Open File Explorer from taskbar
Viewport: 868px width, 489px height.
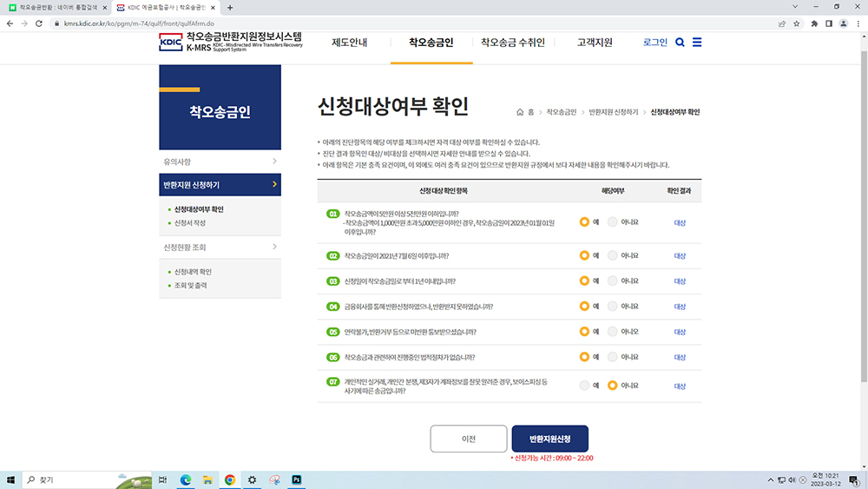[207, 479]
